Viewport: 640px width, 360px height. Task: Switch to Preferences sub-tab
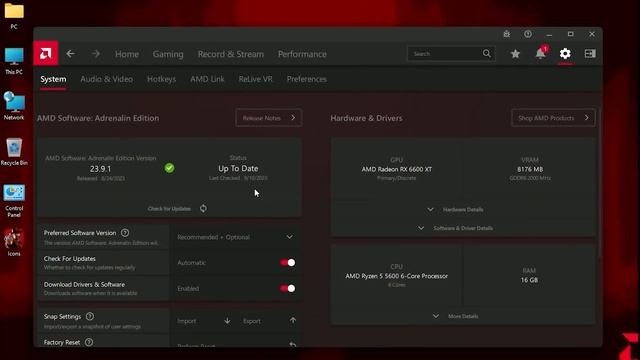pos(307,79)
